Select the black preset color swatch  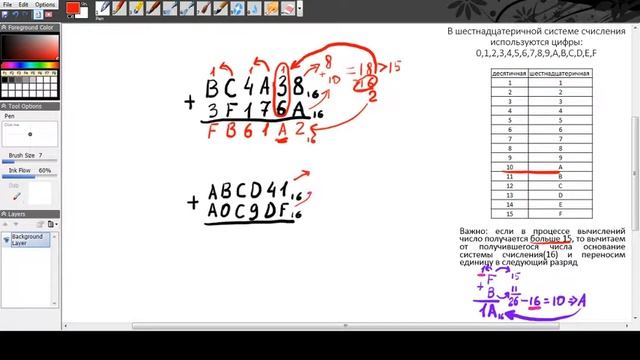tap(5, 80)
